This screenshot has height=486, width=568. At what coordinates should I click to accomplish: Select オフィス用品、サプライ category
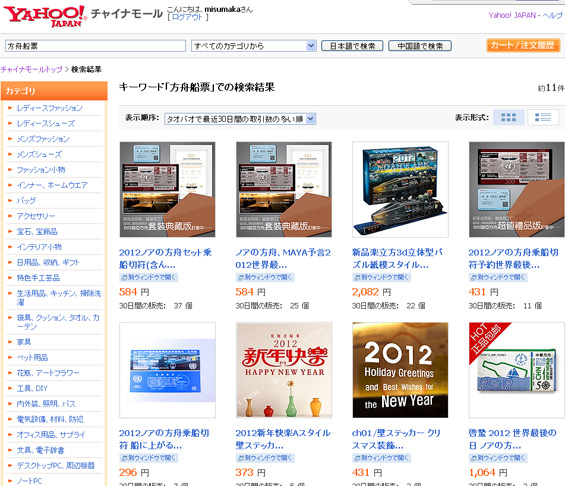(x=51, y=435)
